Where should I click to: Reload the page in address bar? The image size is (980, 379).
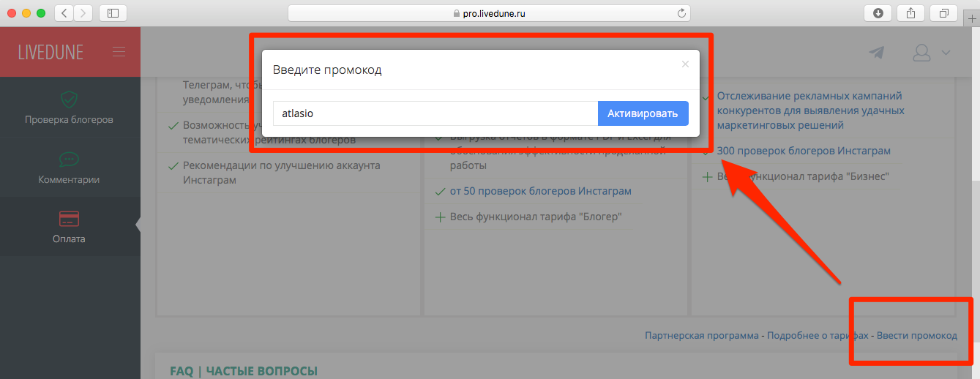click(x=681, y=12)
